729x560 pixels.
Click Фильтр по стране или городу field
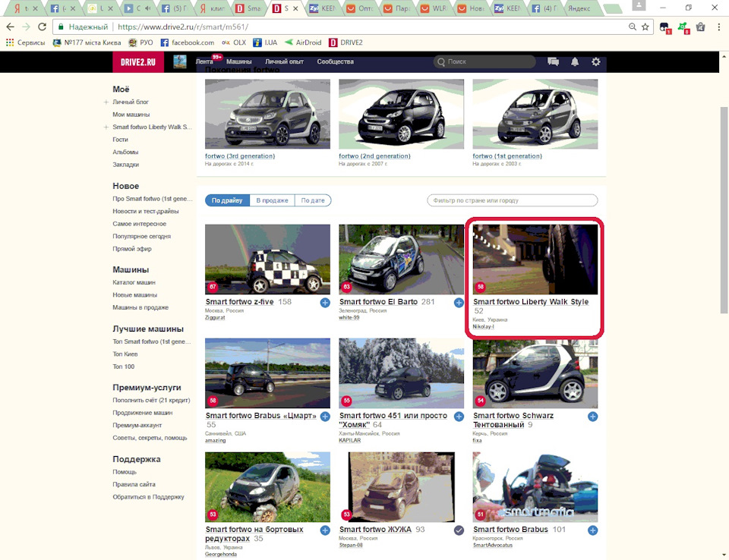(513, 200)
